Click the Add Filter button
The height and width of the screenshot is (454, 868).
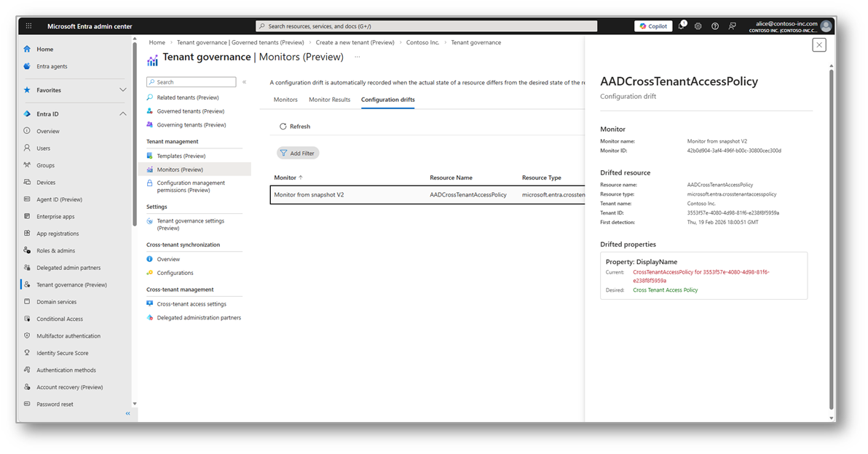pyautogui.click(x=298, y=154)
